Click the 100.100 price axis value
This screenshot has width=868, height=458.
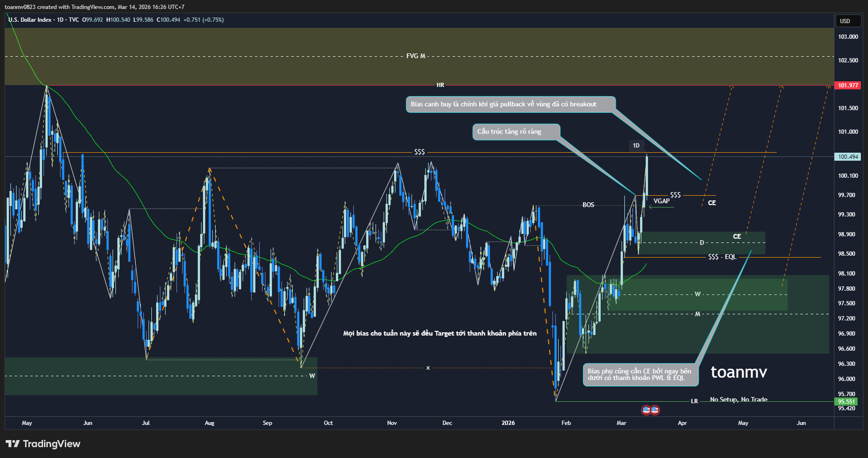pos(848,176)
